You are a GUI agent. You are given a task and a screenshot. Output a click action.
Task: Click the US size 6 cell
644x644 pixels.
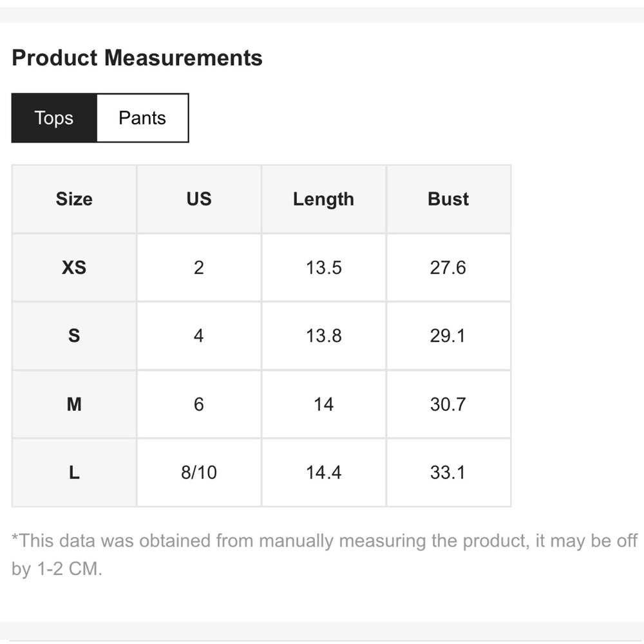coord(199,404)
